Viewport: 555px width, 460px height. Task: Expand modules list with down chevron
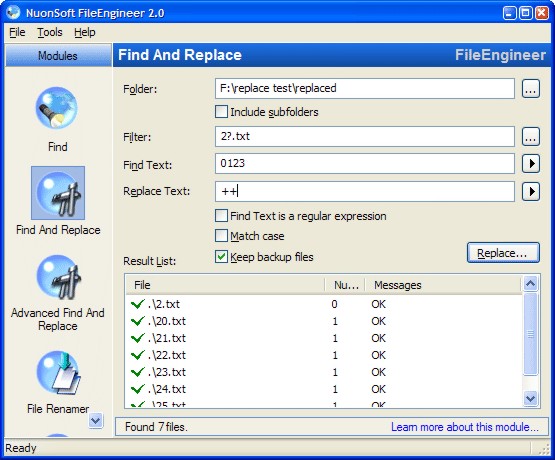point(96,420)
